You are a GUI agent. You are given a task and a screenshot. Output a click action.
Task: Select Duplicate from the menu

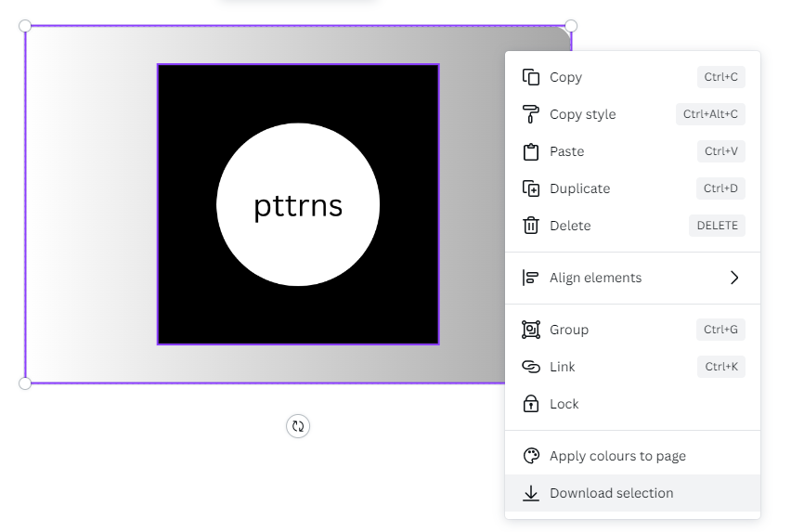[x=632, y=188]
